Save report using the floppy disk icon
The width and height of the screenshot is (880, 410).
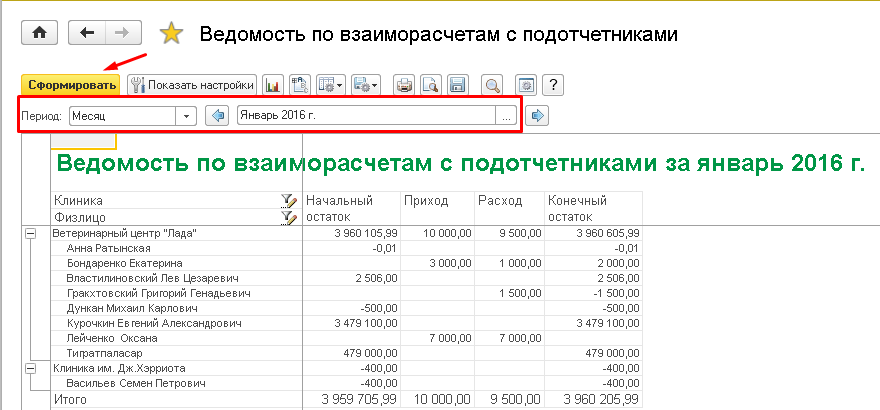click(457, 86)
